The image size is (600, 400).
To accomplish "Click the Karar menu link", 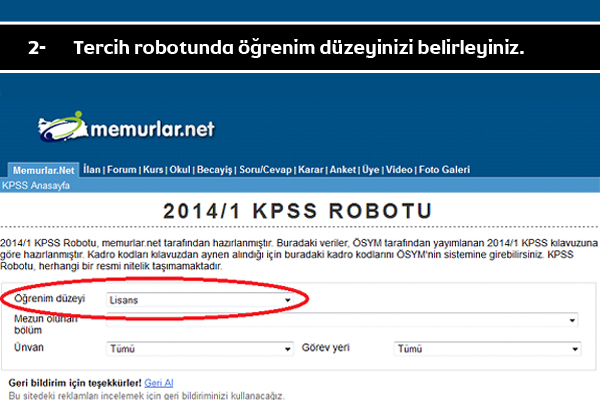I will 311,170.
